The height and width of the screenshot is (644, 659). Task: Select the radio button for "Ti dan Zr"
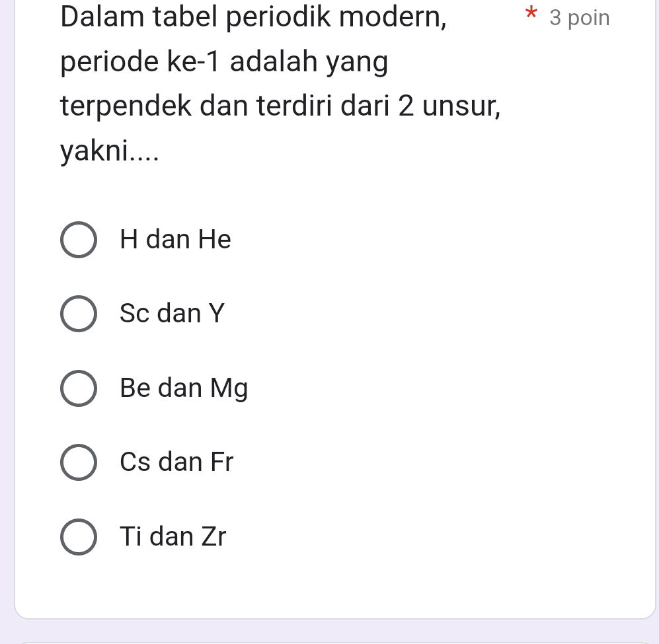pyautogui.click(x=79, y=536)
